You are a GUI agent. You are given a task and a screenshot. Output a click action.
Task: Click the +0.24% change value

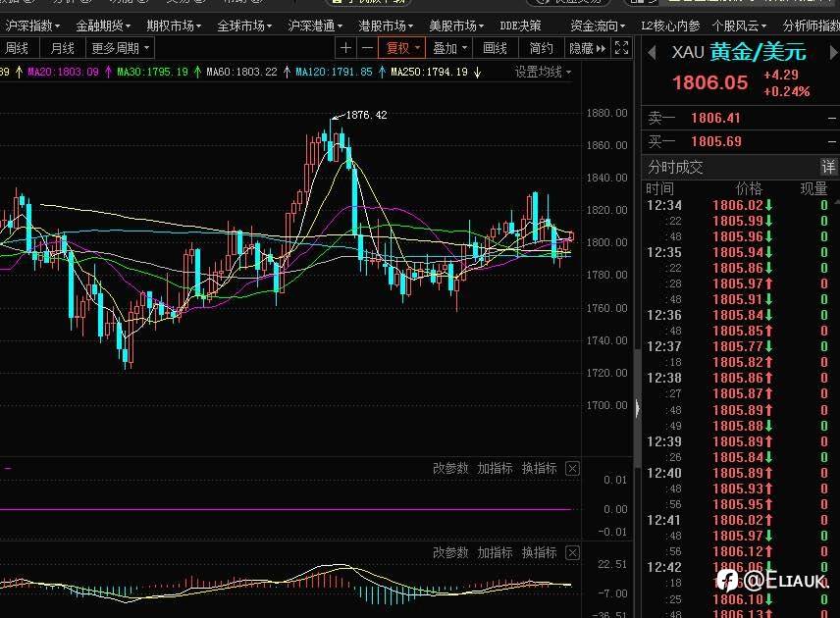786,91
